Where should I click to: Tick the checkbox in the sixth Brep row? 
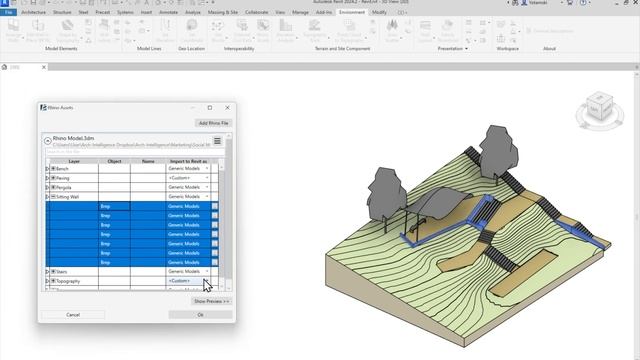tap(215, 253)
